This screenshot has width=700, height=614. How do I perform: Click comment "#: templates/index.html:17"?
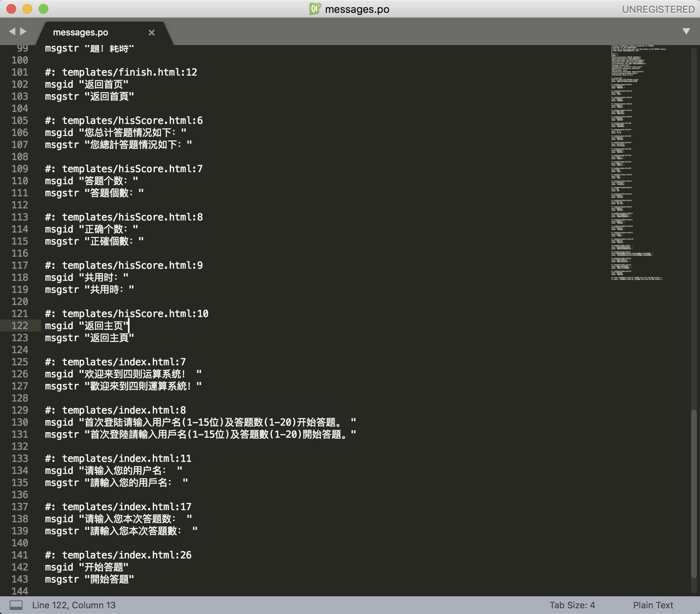[118, 507]
